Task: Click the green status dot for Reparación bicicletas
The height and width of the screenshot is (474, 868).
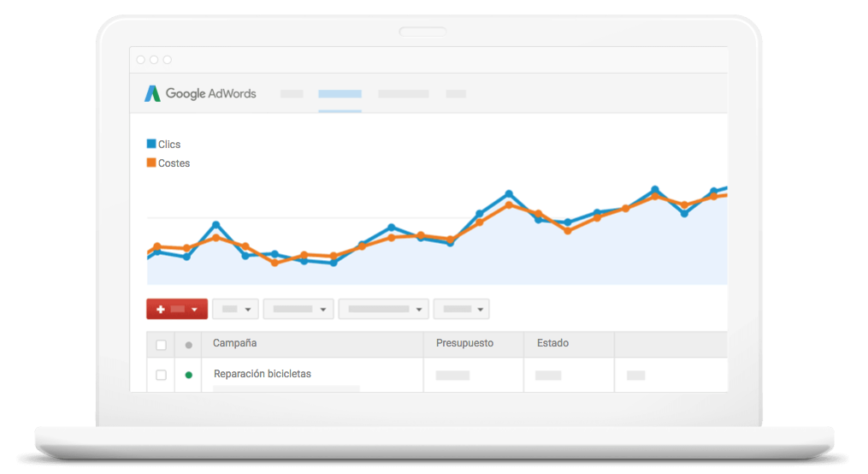Action: point(188,375)
